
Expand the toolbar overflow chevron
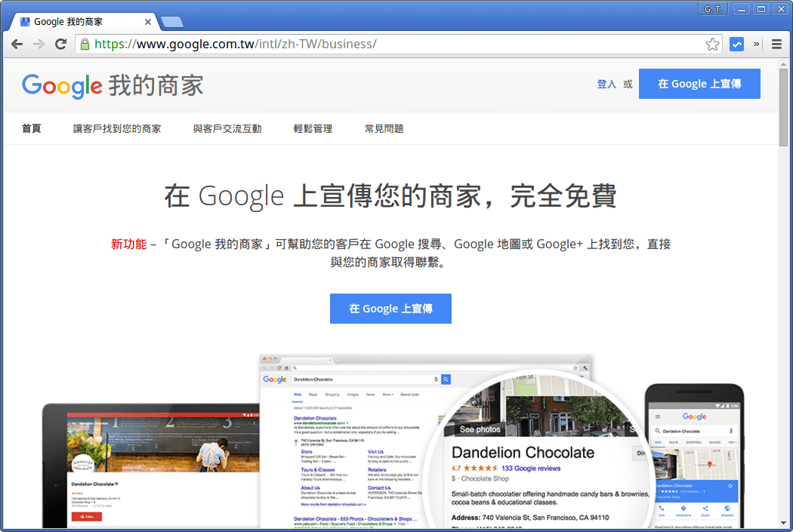click(756, 44)
